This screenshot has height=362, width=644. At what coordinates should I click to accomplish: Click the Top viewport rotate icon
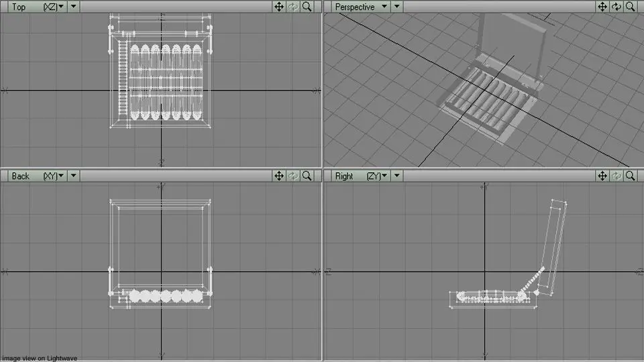point(293,7)
